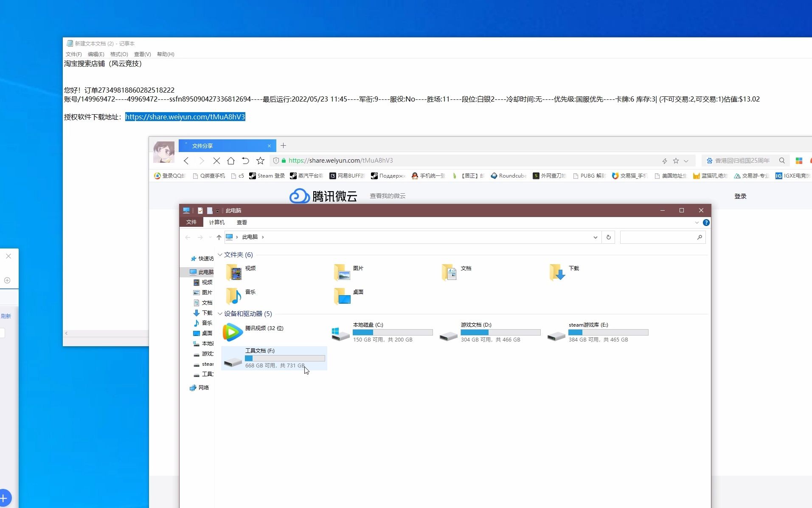
Task: Select the 下载 folder icon
Action: click(x=557, y=272)
